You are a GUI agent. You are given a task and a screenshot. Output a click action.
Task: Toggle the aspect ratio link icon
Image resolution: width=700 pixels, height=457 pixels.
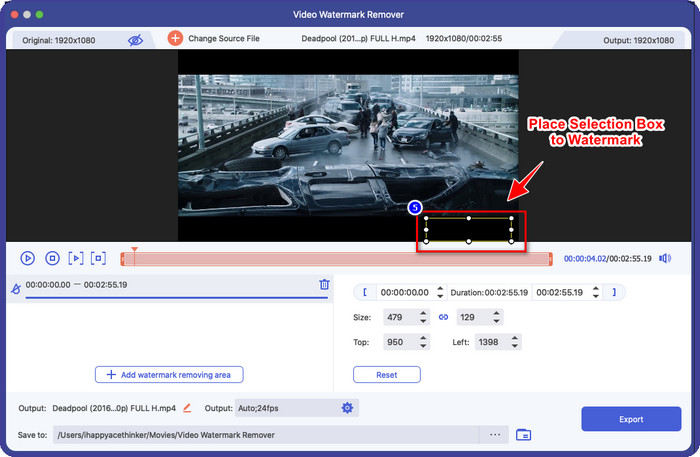click(x=443, y=317)
